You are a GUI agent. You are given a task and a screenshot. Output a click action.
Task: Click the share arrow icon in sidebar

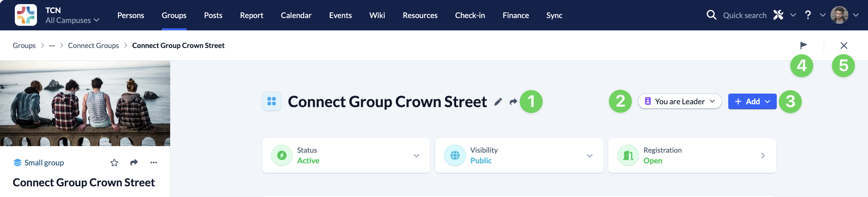pos(134,163)
